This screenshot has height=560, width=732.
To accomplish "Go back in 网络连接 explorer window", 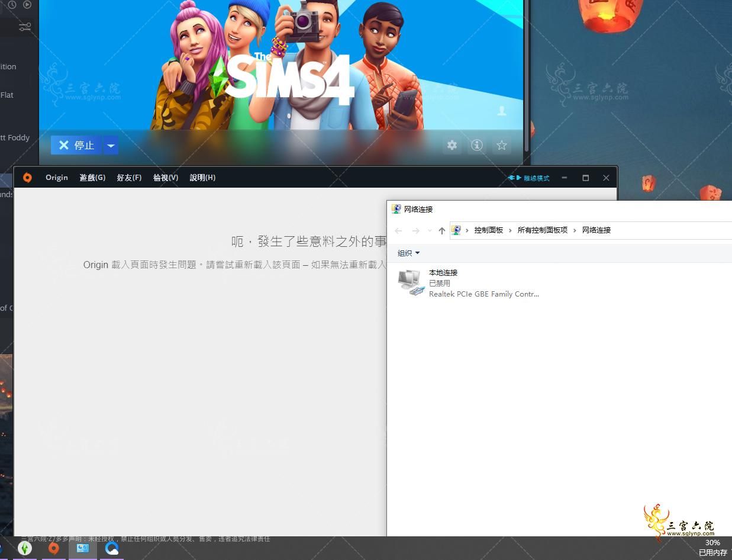I will pyautogui.click(x=398, y=231).
